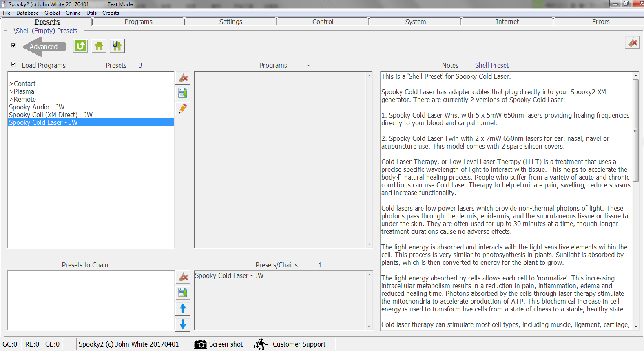Click the broom clear icon at top right

[632, 42]
